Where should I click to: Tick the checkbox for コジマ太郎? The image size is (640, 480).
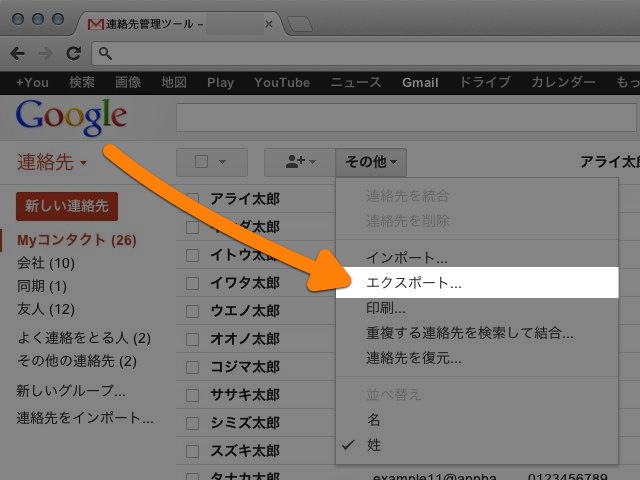coord(192,367)
